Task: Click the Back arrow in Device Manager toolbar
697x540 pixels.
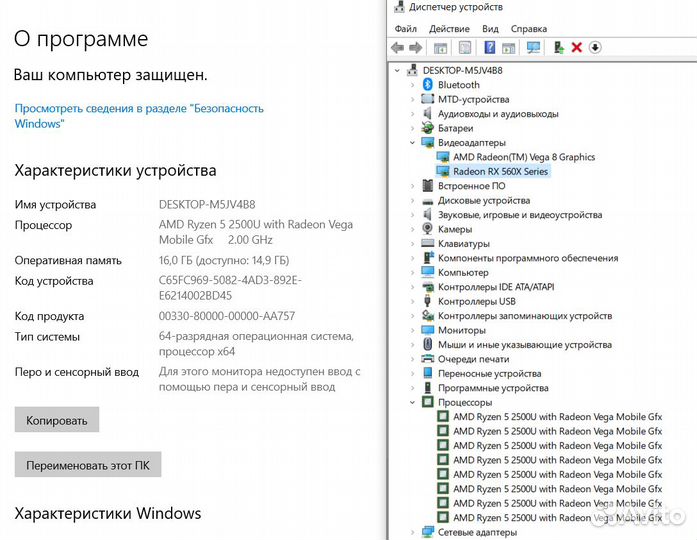Action: (x=397, y=47)
